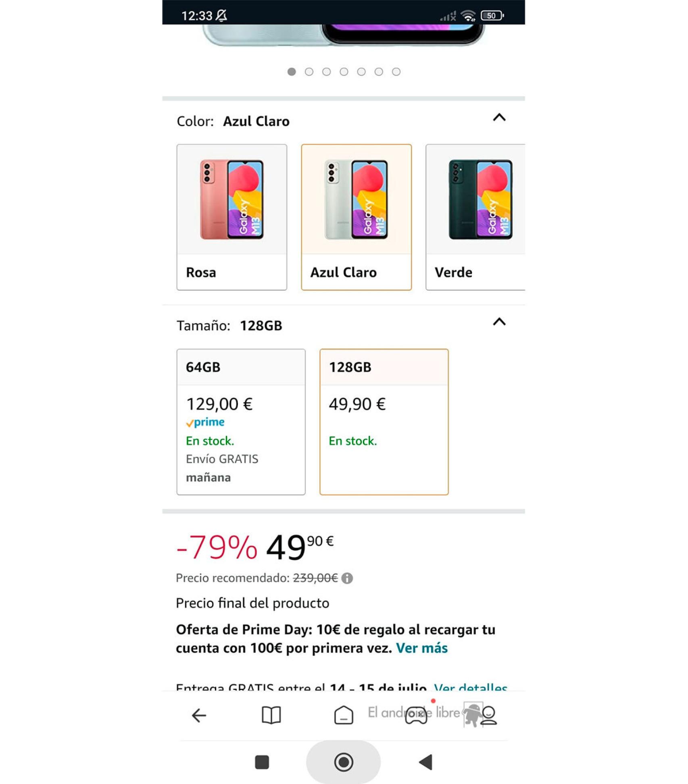688x784 pixels.
Task: Collapse the Color section chevron
Action: pyautogui.click(x=499, y=118)
